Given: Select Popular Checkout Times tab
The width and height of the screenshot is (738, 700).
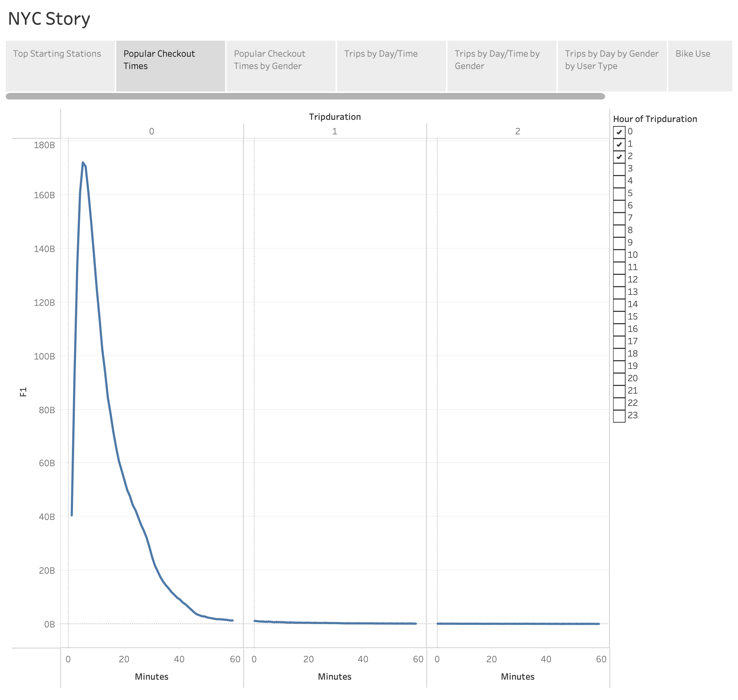Looking at the screenshot, I should pos(170,66).
